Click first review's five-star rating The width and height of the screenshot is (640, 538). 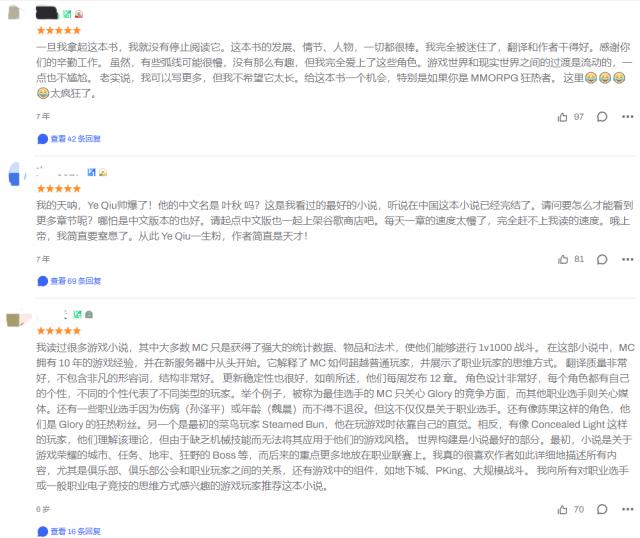(59, 30)
